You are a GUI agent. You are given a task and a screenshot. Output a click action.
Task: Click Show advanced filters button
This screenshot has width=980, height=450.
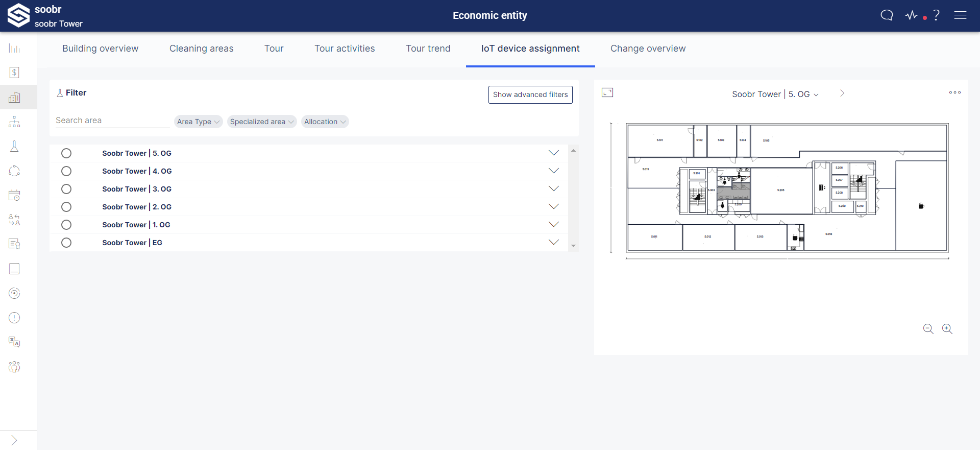[530, 94]
